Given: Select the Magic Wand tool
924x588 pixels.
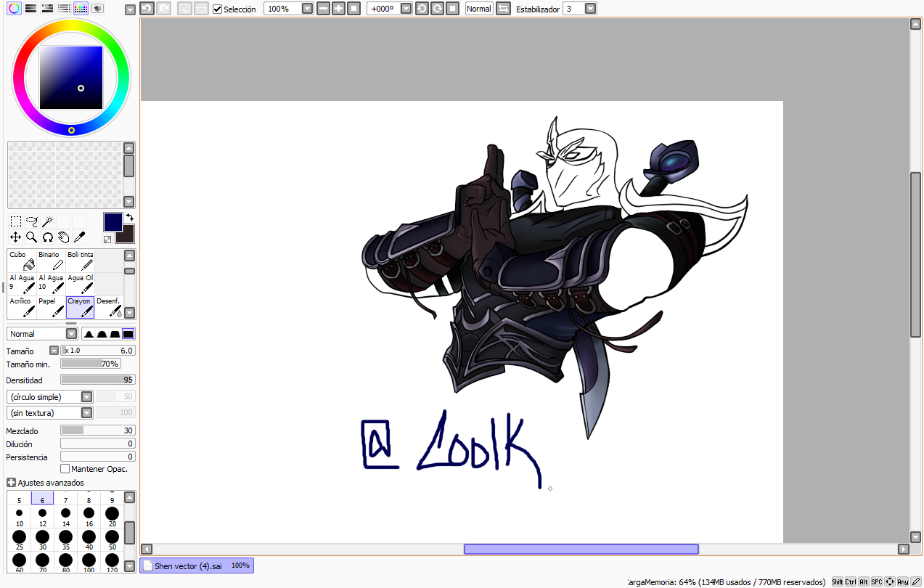Looking at the screenshot, I should click(x=48, y=221).
